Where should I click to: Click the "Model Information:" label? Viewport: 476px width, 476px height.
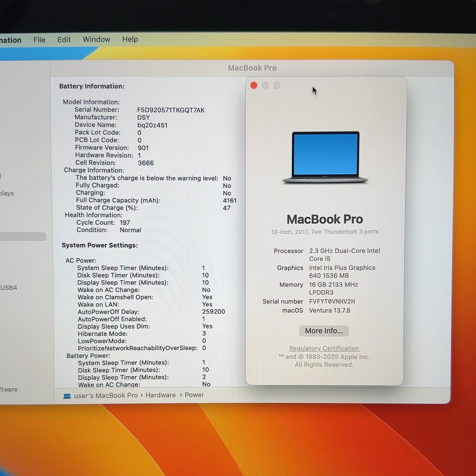(91, 102)
